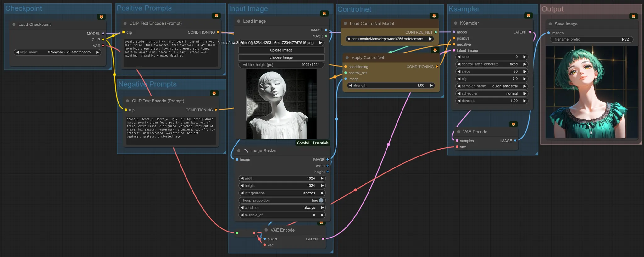Click the wrench icon on Image Resize node
Image resolution: width=644 pixels, height=257 pixels.
coord(246,151)
